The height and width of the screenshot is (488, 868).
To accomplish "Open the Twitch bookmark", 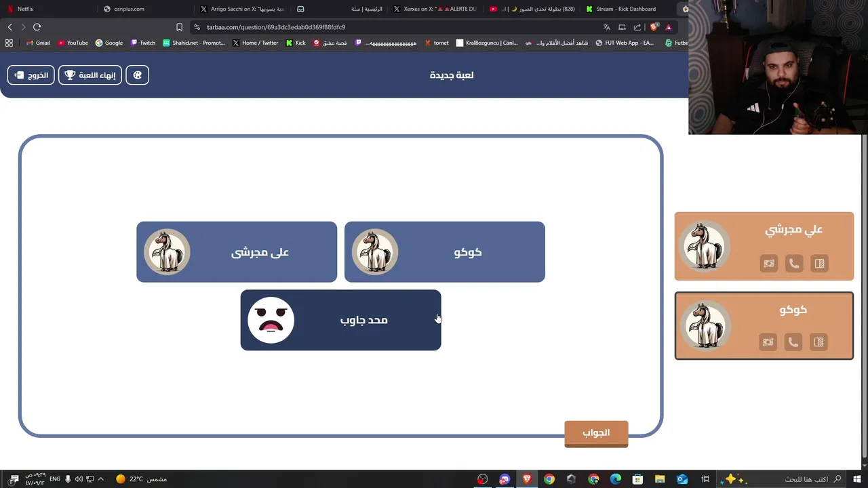I will (x=143, y=43).
